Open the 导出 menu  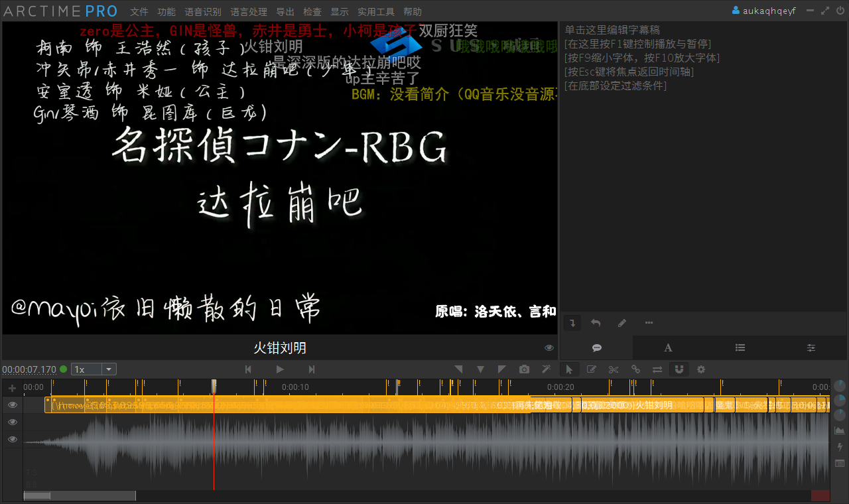pos(285,12)
